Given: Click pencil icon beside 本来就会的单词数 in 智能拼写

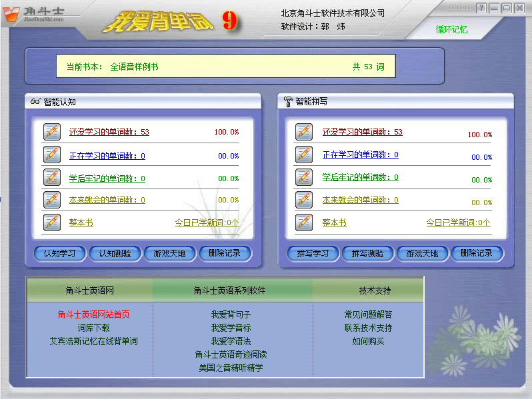Looking at the screenshot, I should [x=303, y=200].
